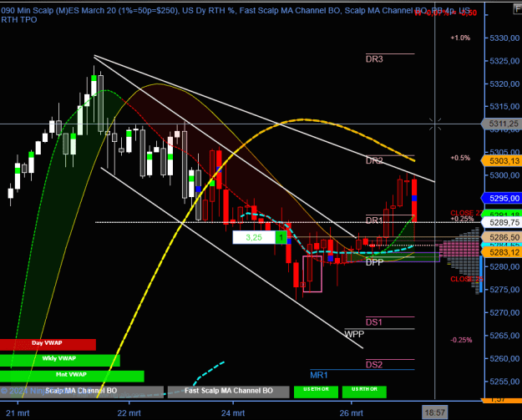
Task: Click the 5270,00 price axis label
Action: point(504,312)
